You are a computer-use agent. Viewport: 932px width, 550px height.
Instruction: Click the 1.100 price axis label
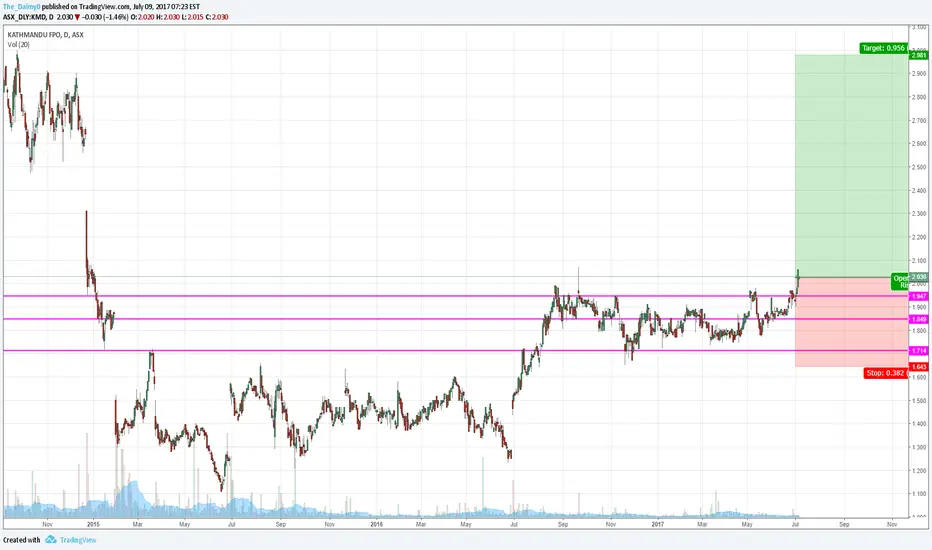(x=919, y=494)
